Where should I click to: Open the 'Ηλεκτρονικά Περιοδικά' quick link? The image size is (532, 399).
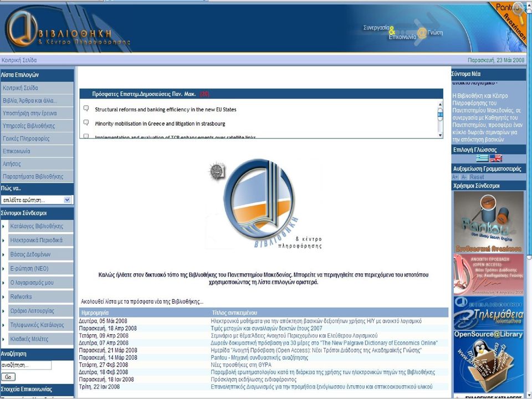[41, 241]
